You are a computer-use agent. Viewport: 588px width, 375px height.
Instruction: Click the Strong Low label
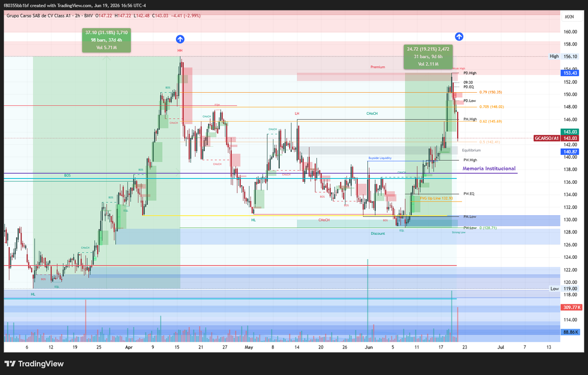[x=459, y=232]
